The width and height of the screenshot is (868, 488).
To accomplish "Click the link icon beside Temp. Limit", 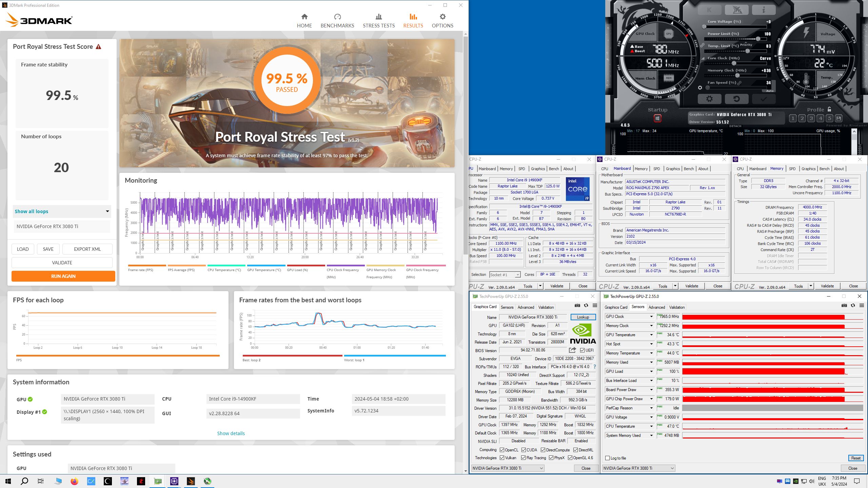I will click(x=702, y=45).
